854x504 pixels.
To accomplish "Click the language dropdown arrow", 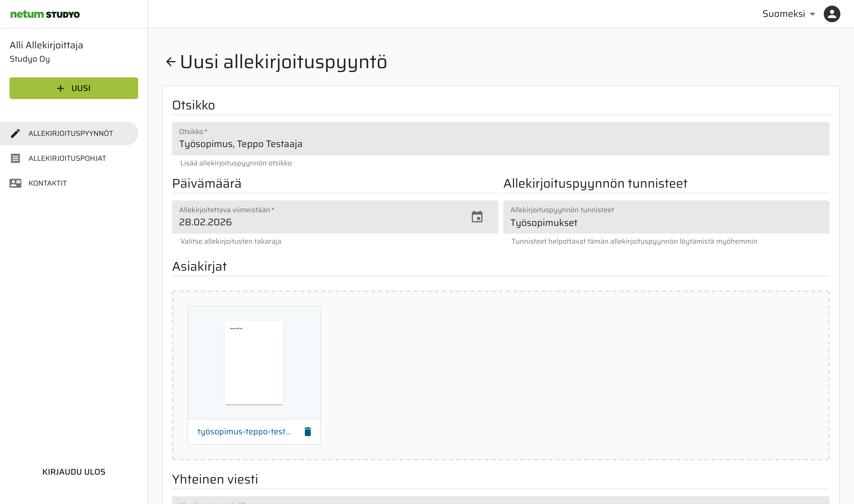I will [812, 14].
